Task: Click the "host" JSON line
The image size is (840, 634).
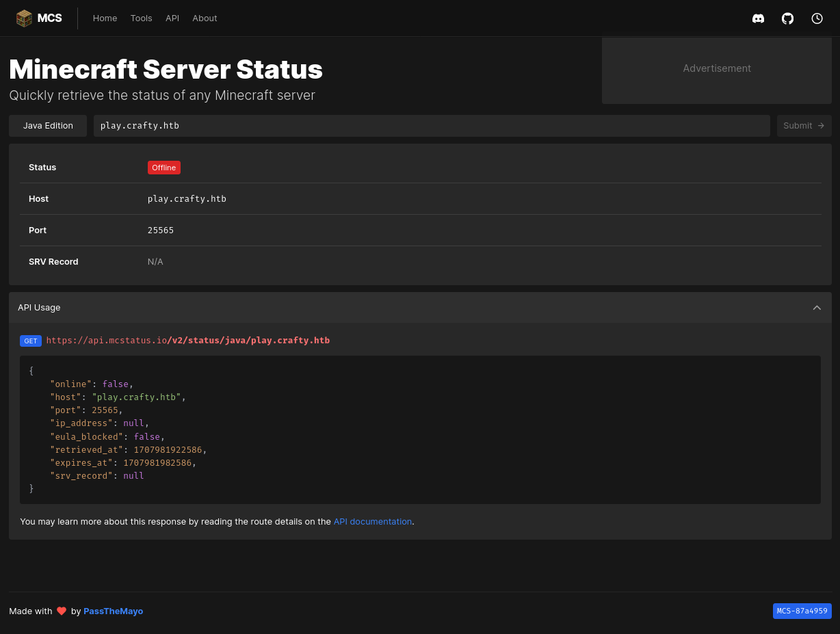Action: tap(118, 397)
